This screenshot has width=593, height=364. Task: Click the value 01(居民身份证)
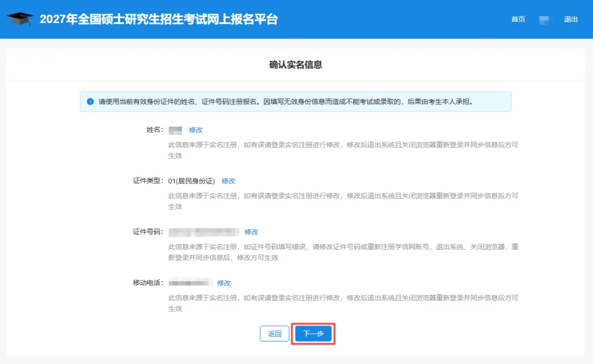click(192, 181)
